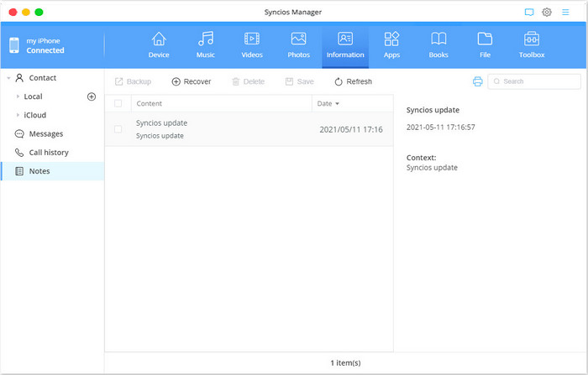The width and height of the screenshot is (588, 375).
Task: Open the hamburger menu in title bar
Action: (565, 12)
